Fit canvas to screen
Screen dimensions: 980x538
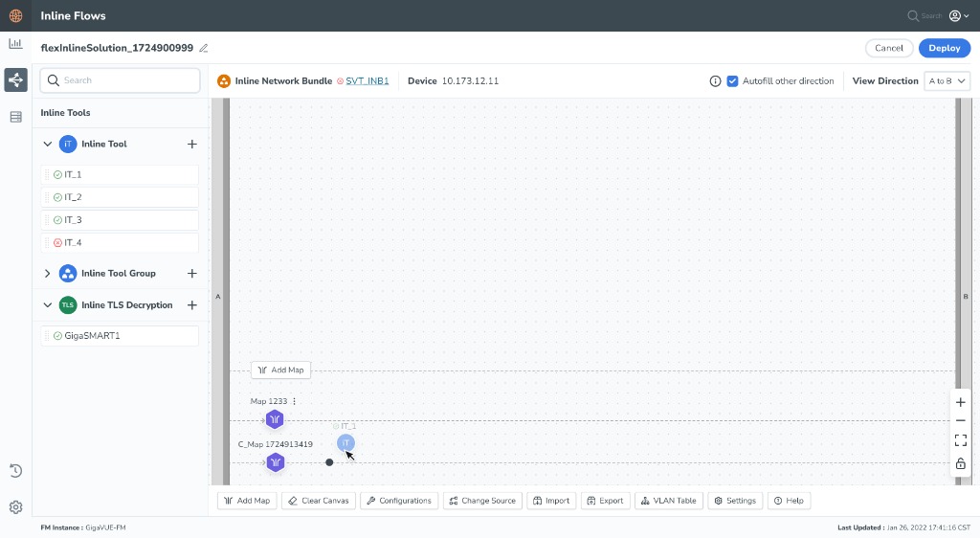(961, 440)
